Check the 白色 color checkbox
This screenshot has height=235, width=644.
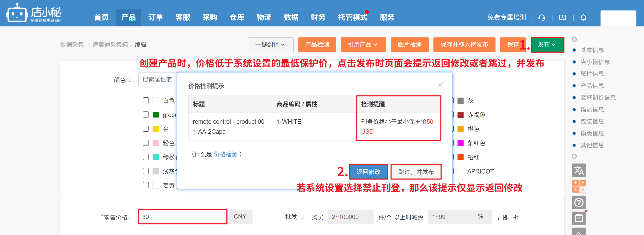pyautogui.click(x=146, y=100)
